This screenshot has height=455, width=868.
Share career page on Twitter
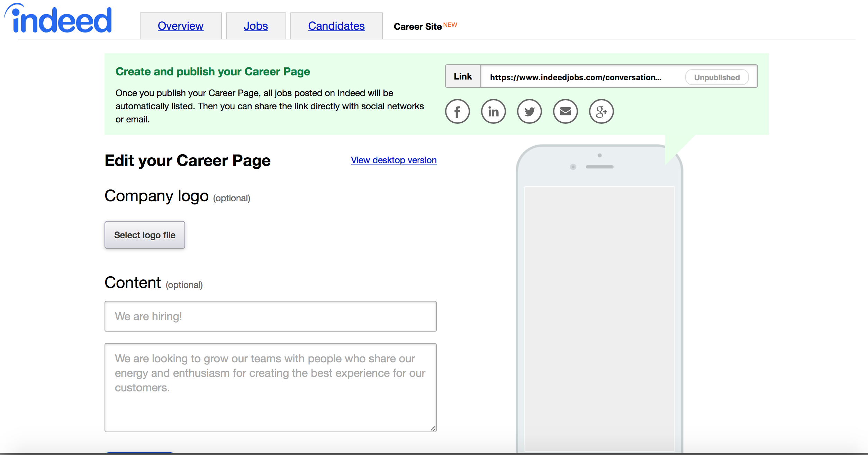click(529, 111)
